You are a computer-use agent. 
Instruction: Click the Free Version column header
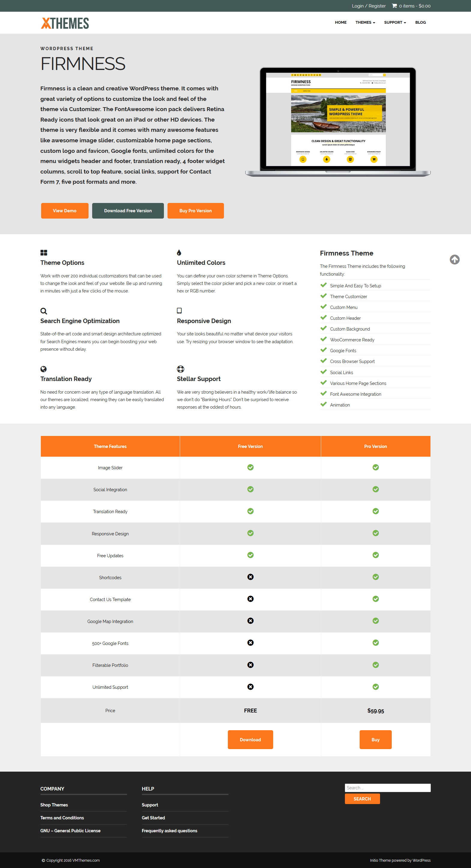point(250,446)
